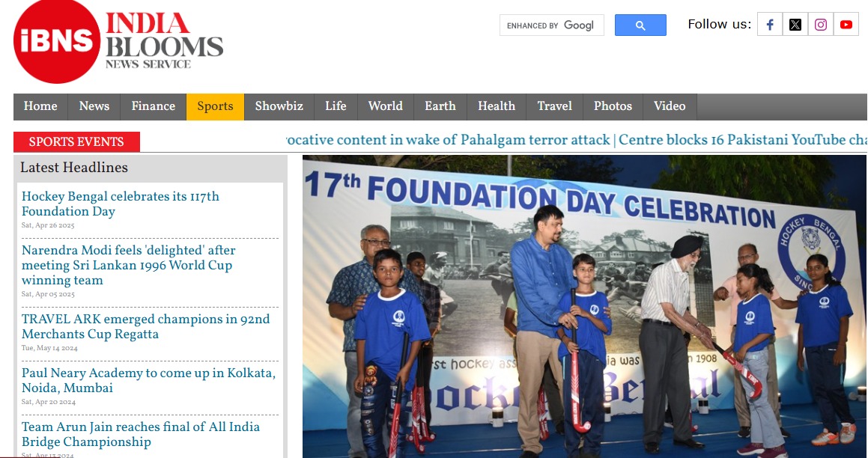Open the Showbiz section

click(279, 106)
